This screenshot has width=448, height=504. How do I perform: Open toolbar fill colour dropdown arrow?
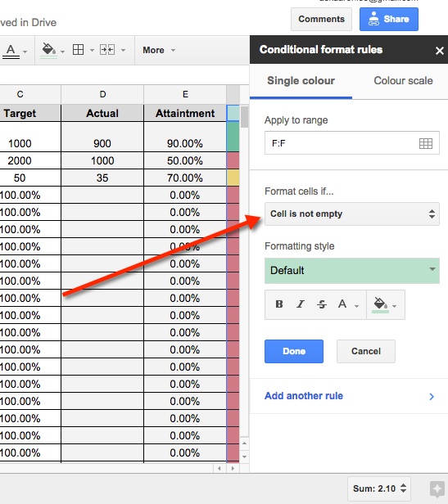tap(63, 52)
